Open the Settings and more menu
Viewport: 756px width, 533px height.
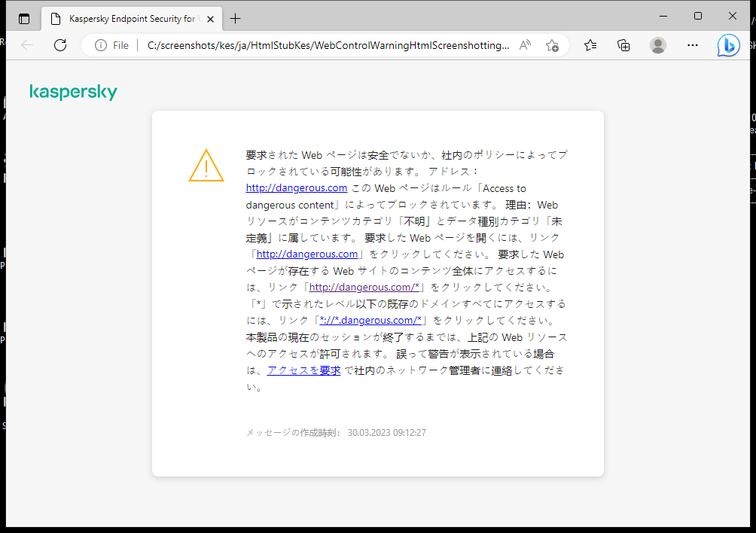click(692, 45)
